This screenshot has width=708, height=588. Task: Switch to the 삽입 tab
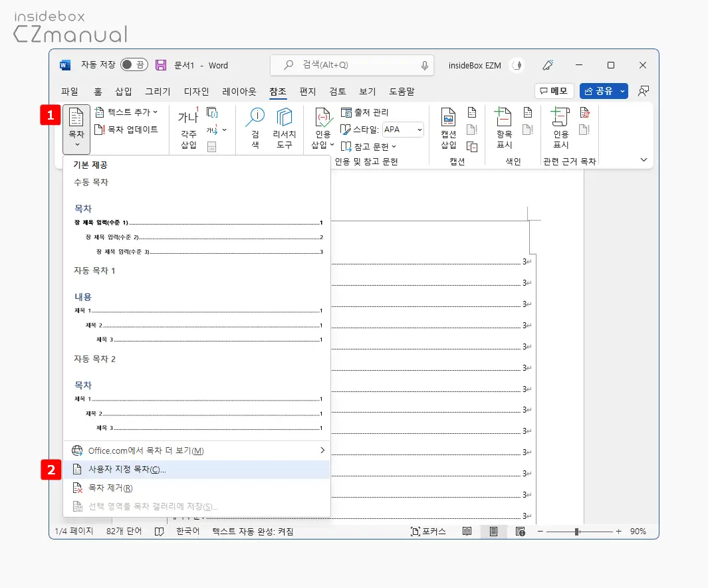pyautogui.click(x=123, y=92)
